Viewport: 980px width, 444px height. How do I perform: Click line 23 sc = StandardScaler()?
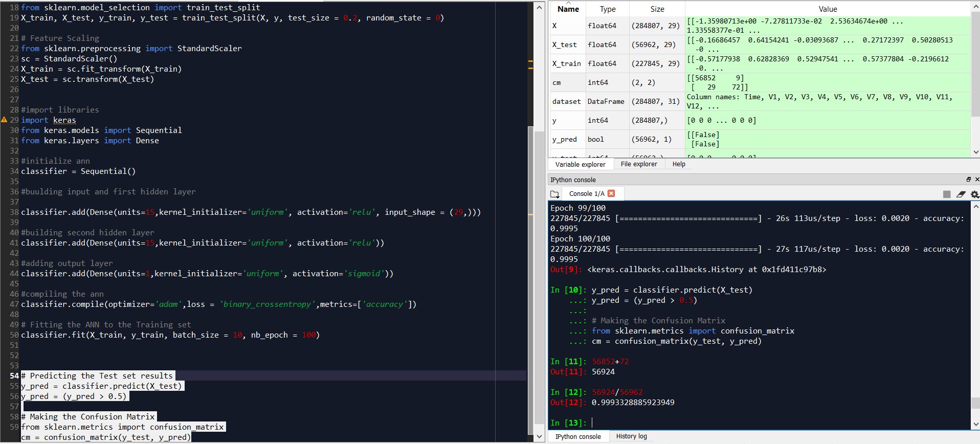[x=69, y=59]
